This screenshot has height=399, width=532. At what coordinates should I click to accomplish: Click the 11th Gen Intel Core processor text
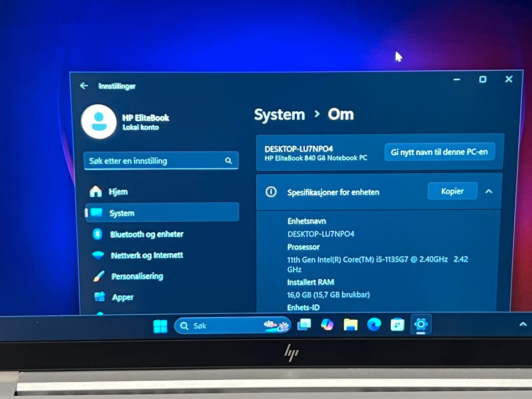coord(377,264)
